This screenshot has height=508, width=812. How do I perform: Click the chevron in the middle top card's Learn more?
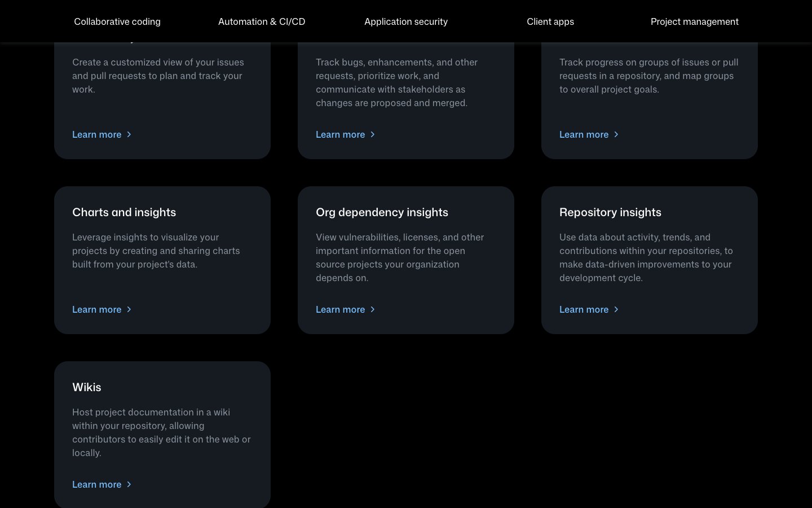[372, 134]
